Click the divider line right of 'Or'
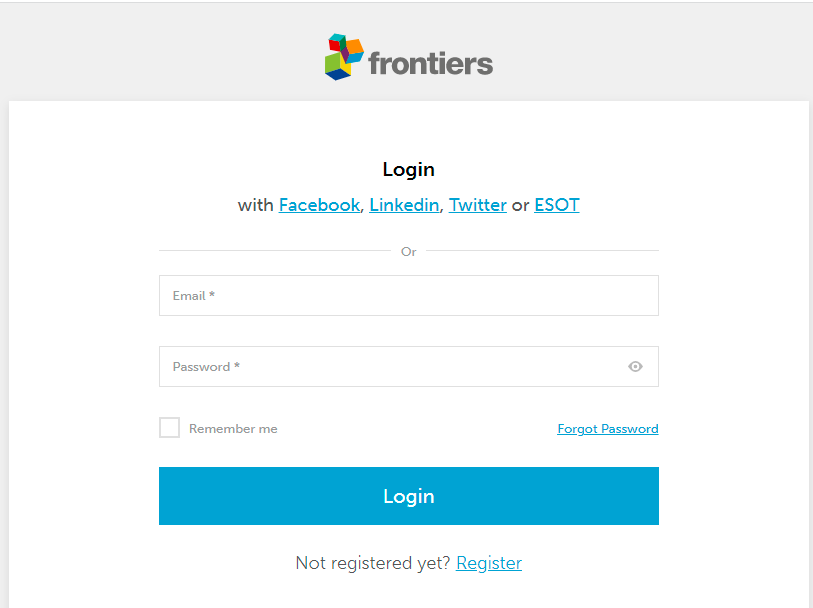The width and height of the screenshot is (813, 608). [x=542, y=251]
